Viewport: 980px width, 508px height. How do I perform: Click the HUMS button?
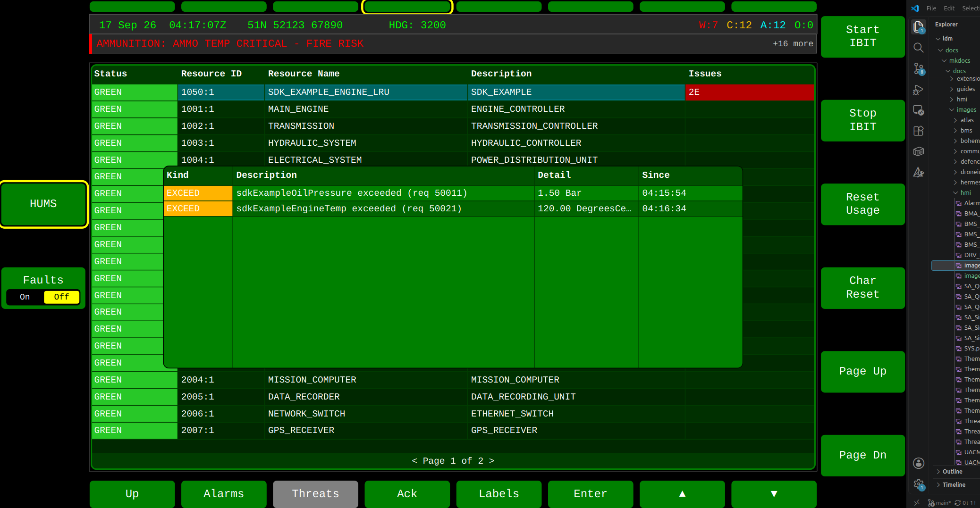pyautogui.click(x=43, y=204)
